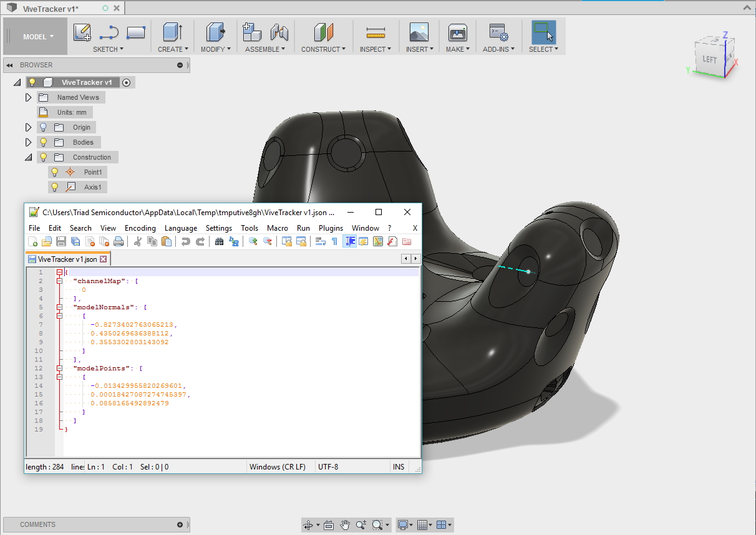Click the Extrude icon above CREATE
Viewport: 756px width, 535px height.
point(172,32)
